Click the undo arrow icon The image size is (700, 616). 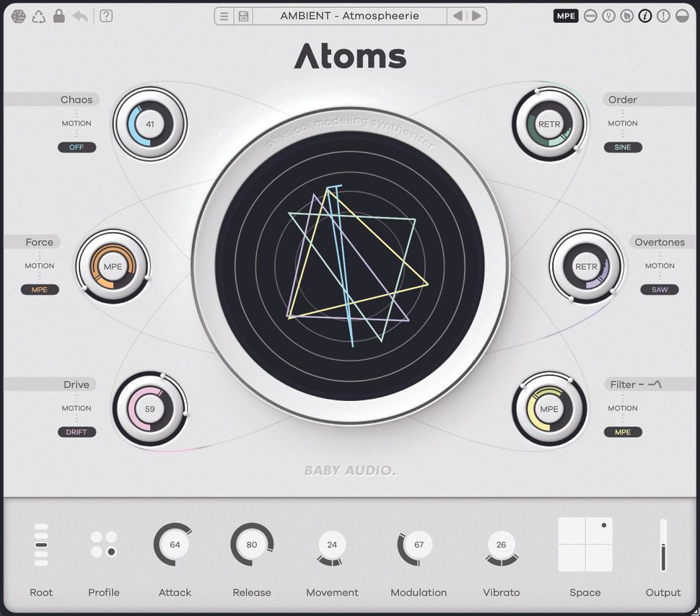point(80,16)
